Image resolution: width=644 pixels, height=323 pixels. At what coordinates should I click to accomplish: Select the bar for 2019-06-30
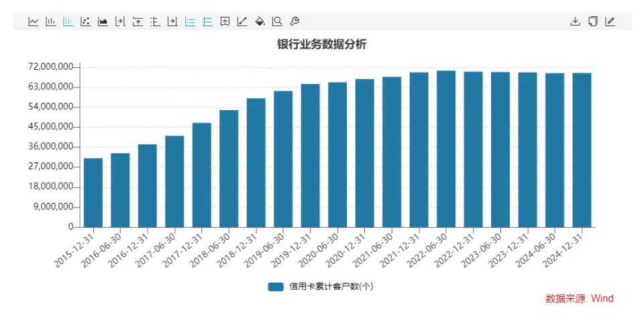point(283,159)
